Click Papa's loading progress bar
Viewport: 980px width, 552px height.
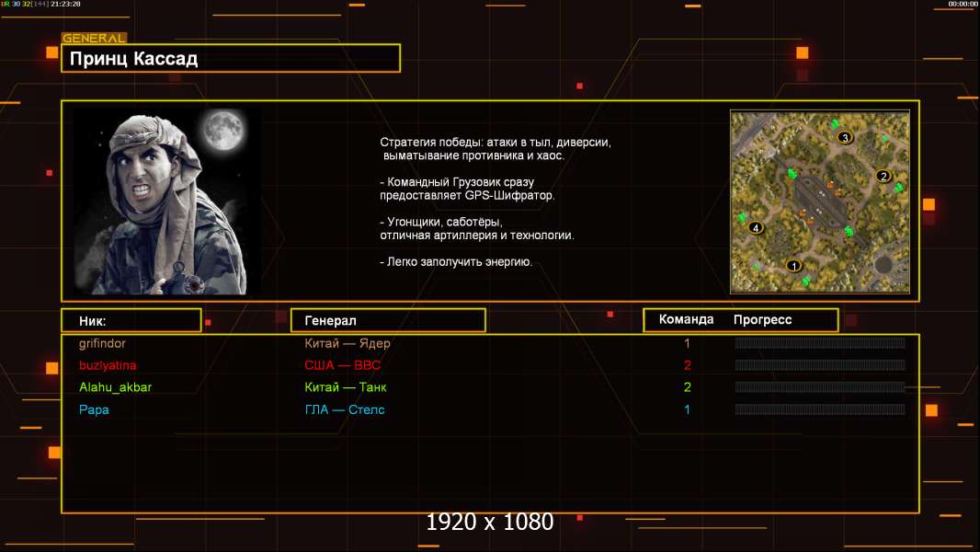[x=820, y=409]
